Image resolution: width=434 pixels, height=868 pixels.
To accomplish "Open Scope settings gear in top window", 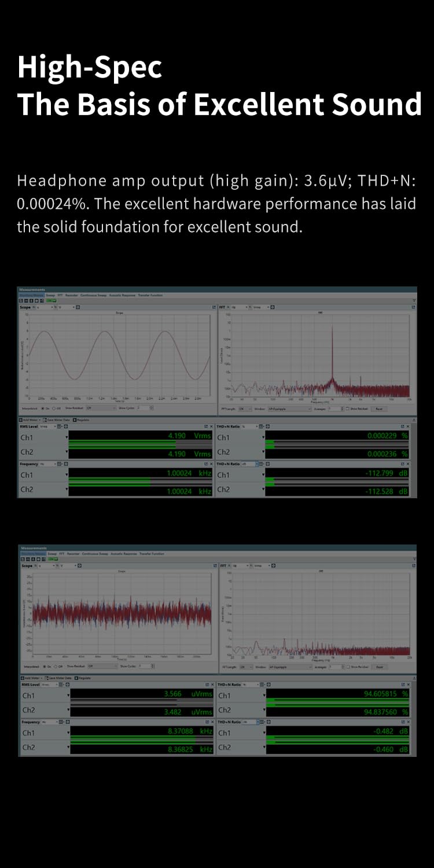I will pos(78,307).
